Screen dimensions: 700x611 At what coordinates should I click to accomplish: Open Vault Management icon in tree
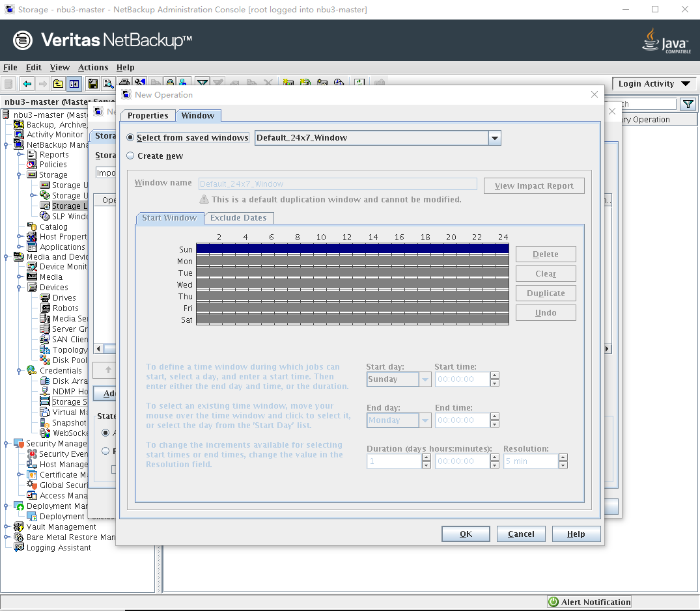coord(19,527)
